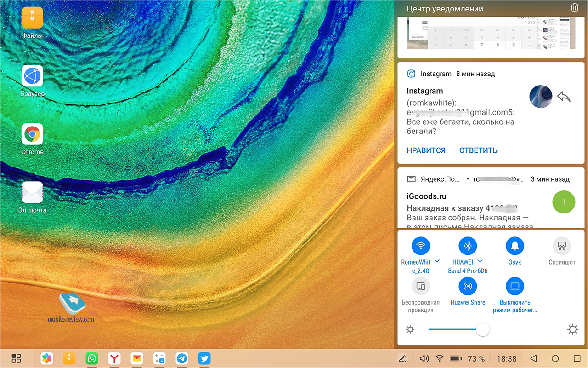Click the battery tray icon
This screenshot has height=368, width=588.
point(456,358)
